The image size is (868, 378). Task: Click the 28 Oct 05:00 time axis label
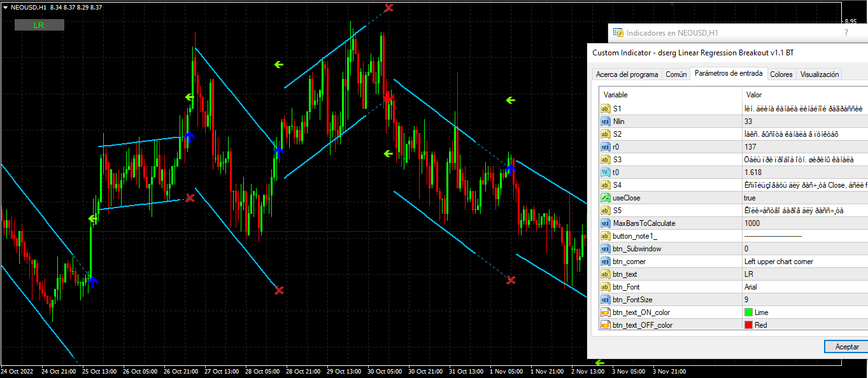pyautogui.click(x=262, y=371)
